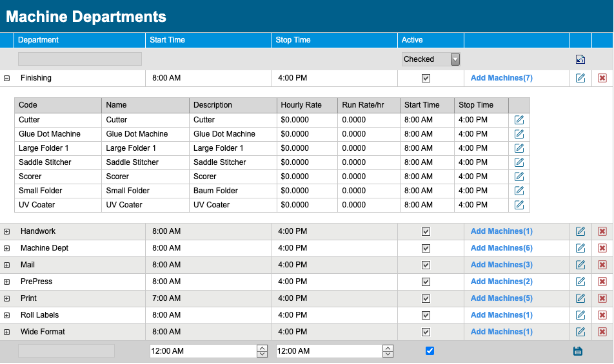This screenshot has width=614, height=364.
Task: Edit the Wide Format department
Action: [x=580, y=332]
